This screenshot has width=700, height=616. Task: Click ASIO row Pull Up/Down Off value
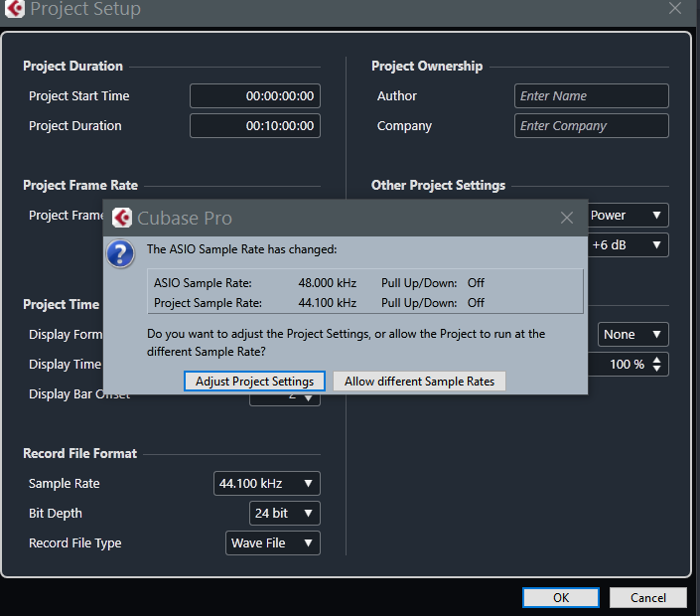point(476,283)
